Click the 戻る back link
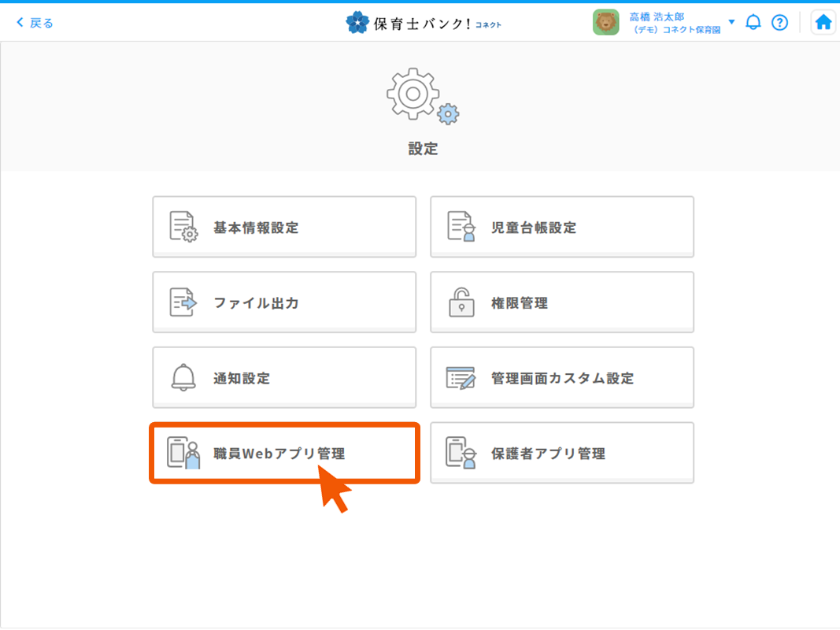 [x=35, y=21]
